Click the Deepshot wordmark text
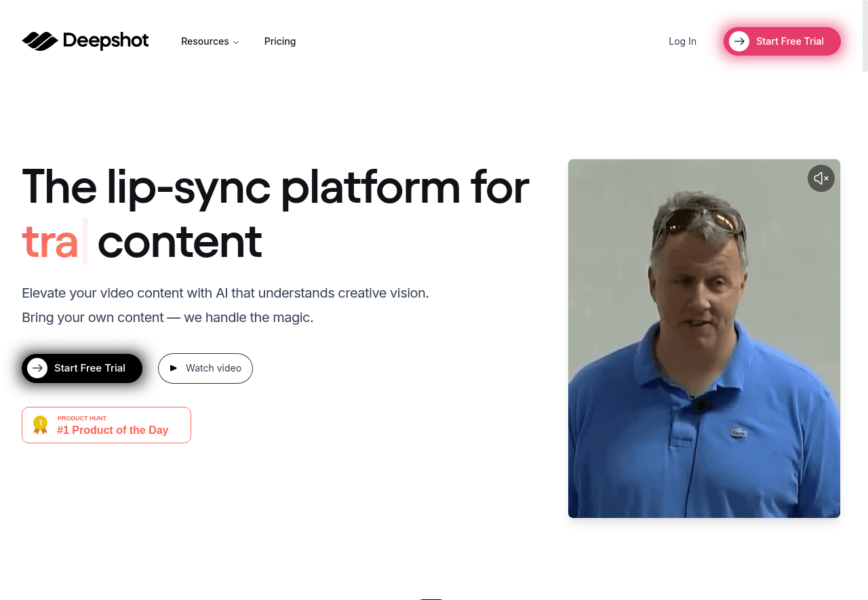Screen dimensions: 868x600 (106, 41)
